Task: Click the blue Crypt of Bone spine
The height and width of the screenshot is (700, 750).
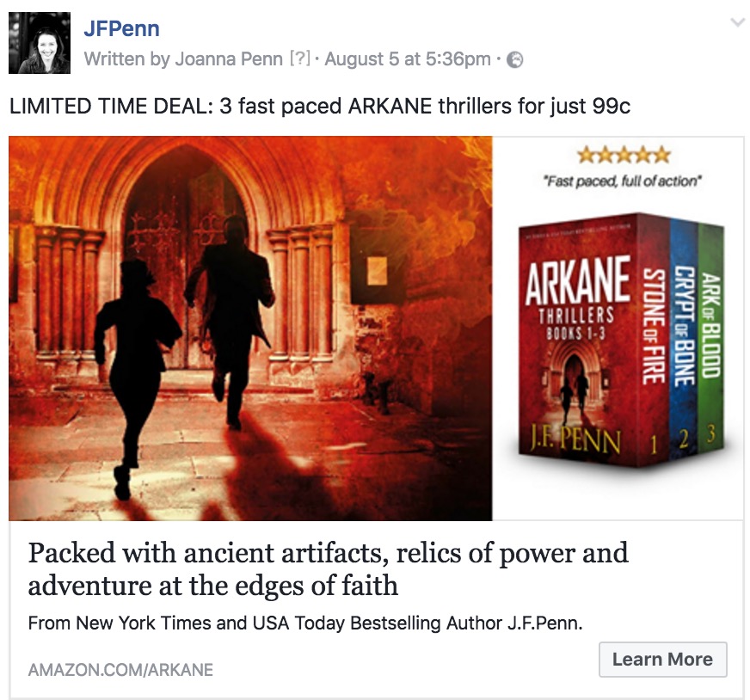Action: tap(684, 335)
